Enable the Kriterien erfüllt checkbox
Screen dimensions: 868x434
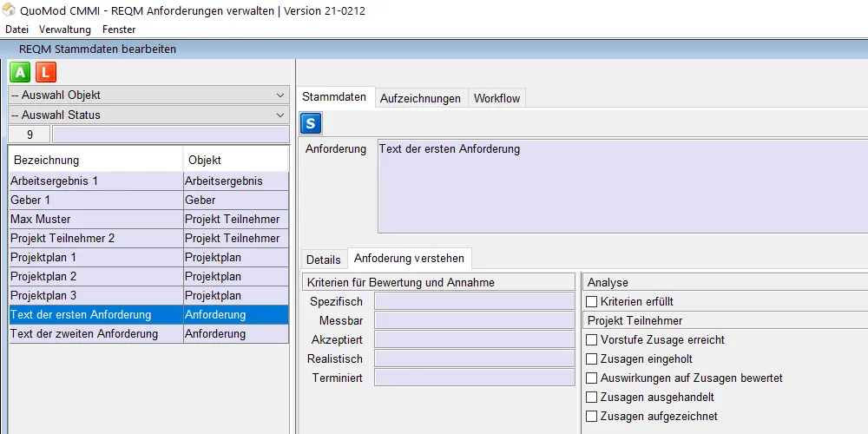click(x=592, y=302)
